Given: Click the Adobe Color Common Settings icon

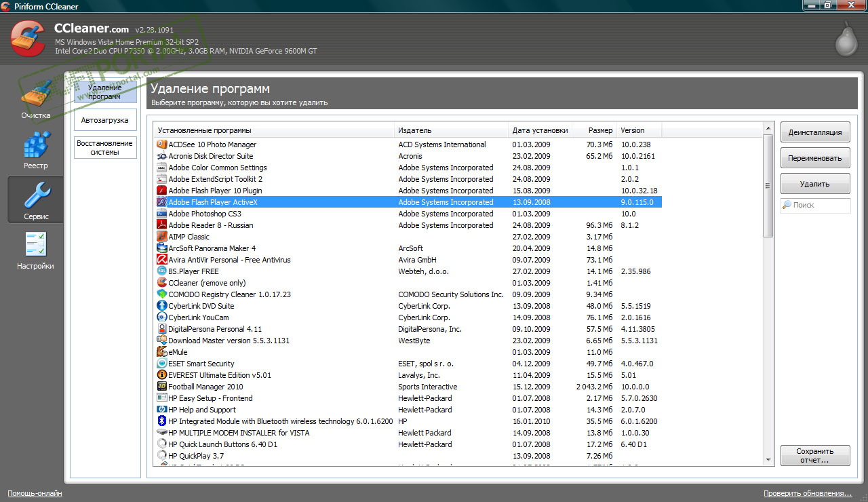Looking at the screenshot, I should [x=162, y=168].
